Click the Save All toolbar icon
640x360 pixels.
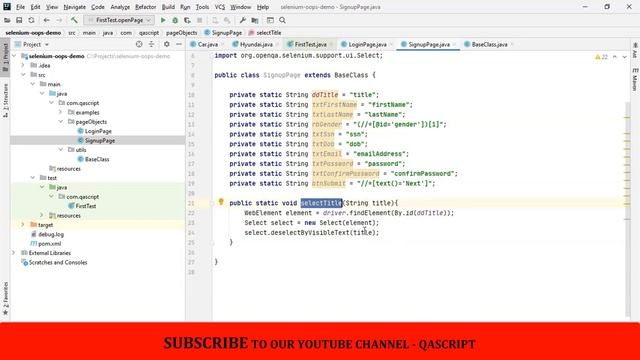(19, 20)
